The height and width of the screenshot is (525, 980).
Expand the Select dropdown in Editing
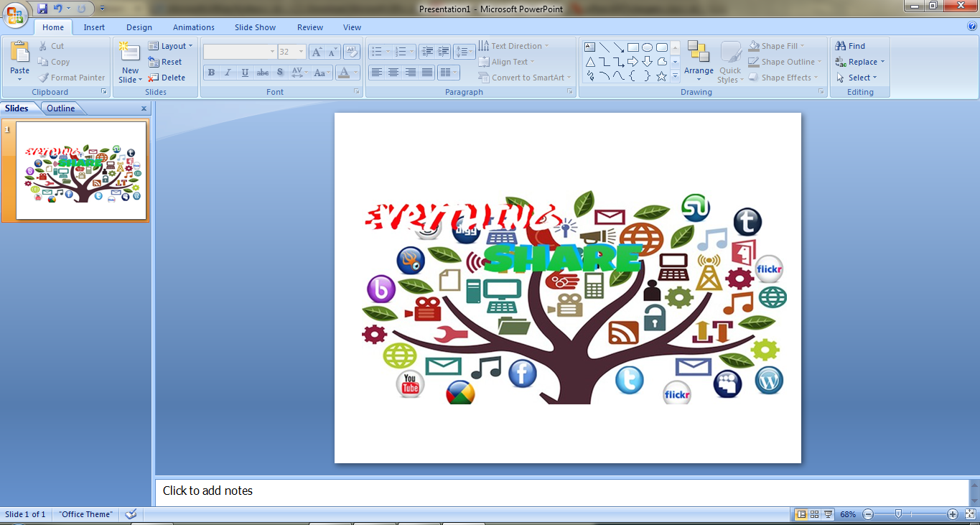tap(857, 78)
